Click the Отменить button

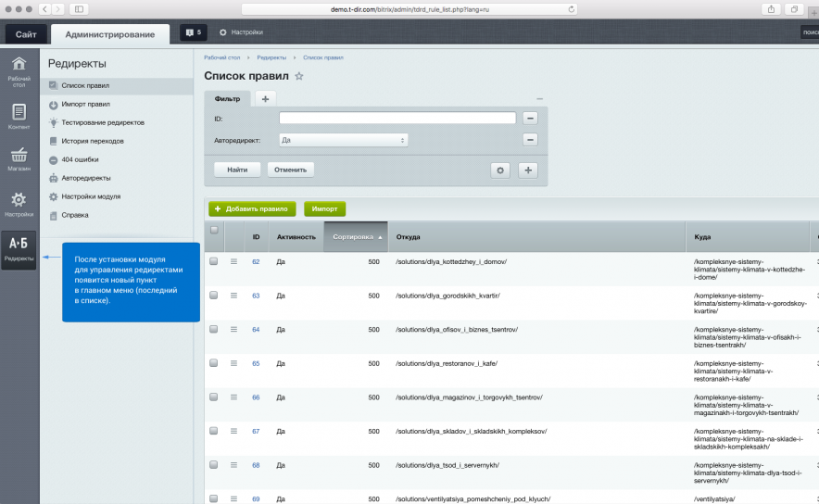coord(290,170)
